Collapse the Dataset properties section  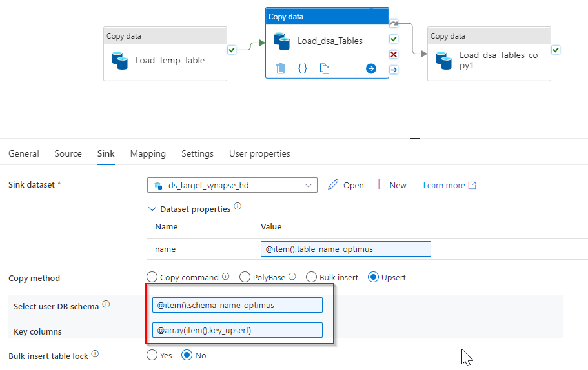coord(152,209)
